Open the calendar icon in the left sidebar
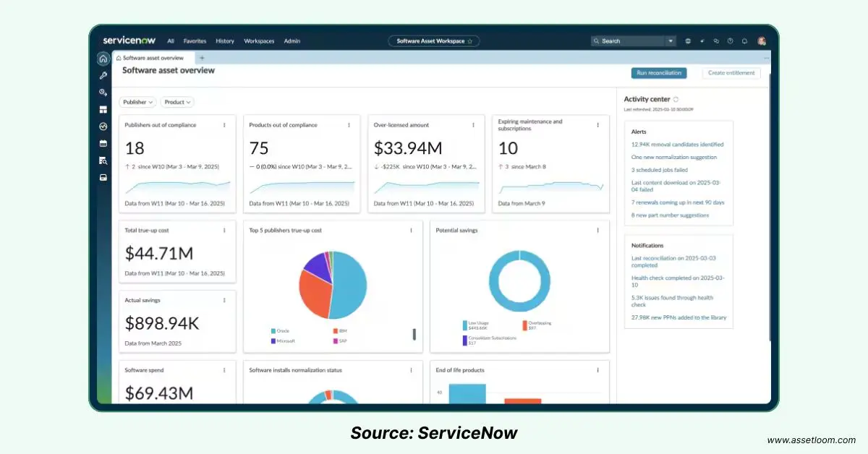 point(103,143)
